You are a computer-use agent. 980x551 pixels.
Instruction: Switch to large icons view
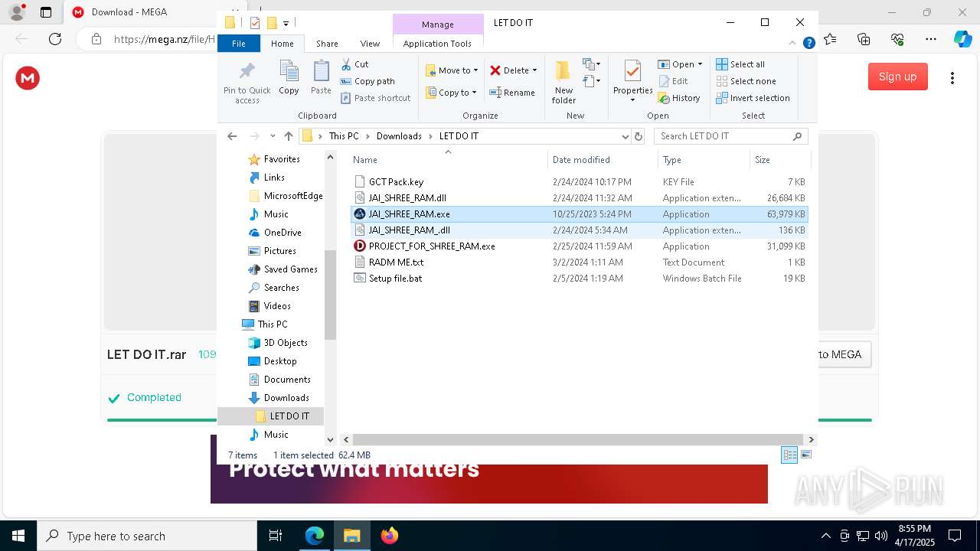(805, 455)
